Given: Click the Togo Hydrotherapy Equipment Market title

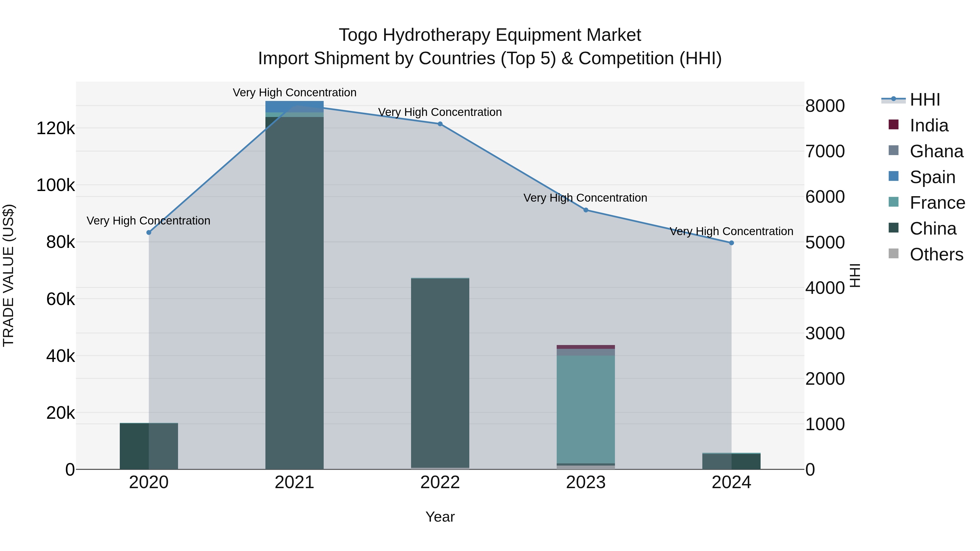Looking at the screenshot, I should [x=490, y=35].
